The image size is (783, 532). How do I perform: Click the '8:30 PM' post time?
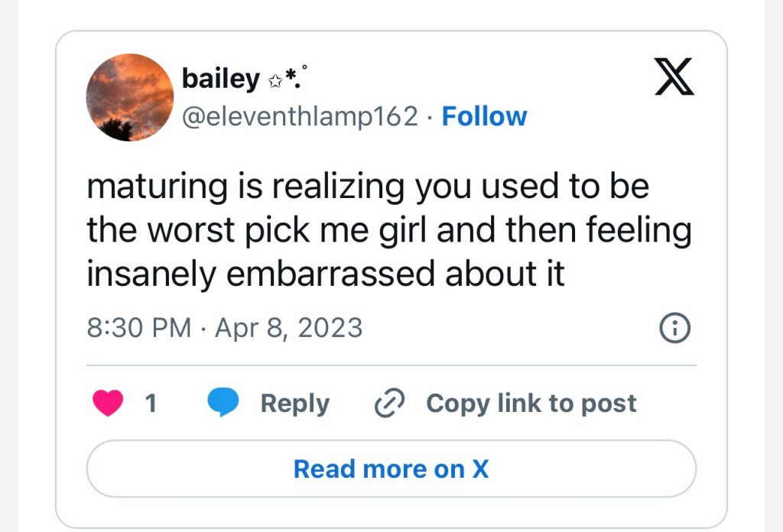(x=138, y=328)
